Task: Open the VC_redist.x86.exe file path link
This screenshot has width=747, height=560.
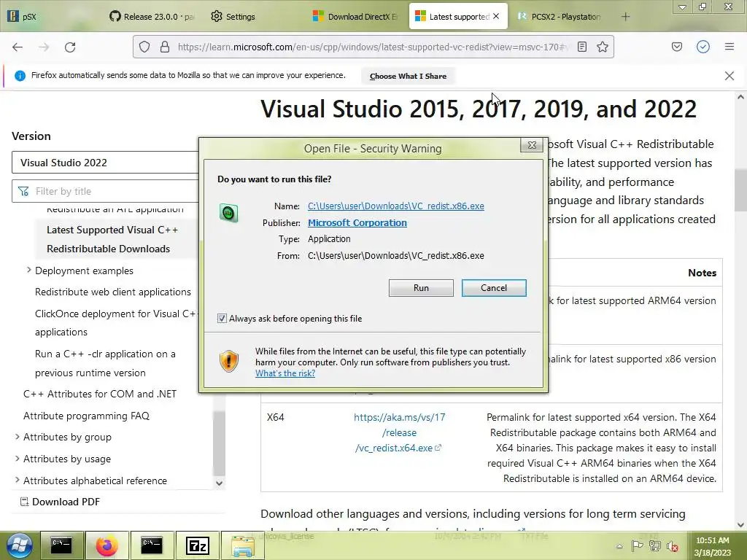Action: coord(396,206)
